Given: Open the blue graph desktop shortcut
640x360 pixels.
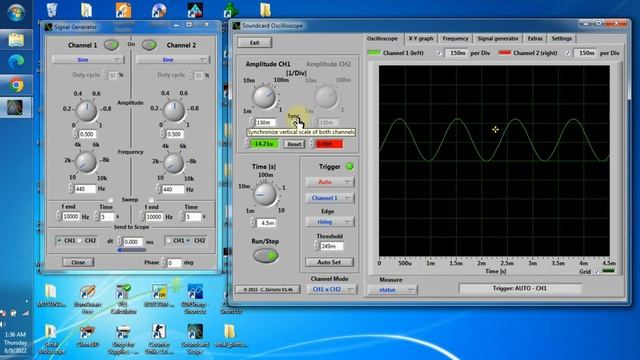Looking at the screenshot, I should click(195, 299).
